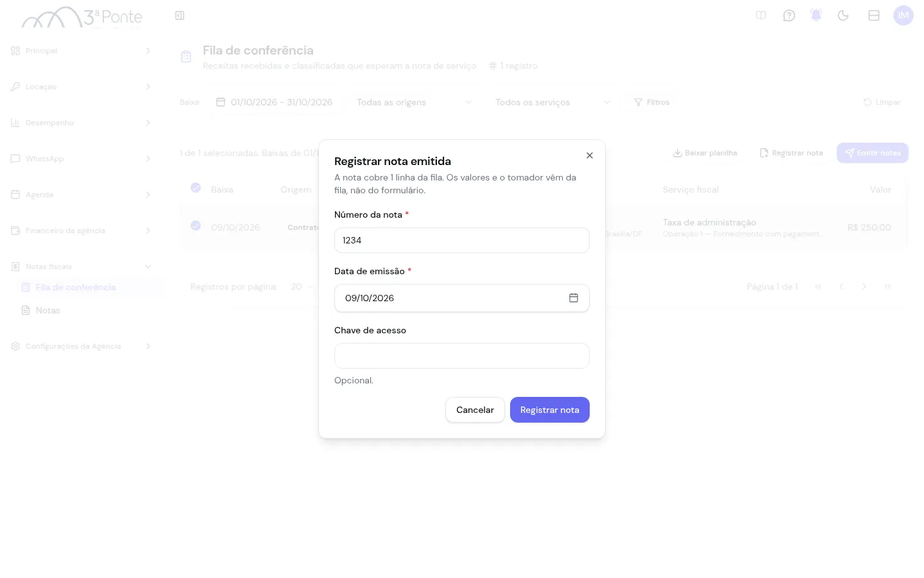Expand the Principal menu
This screenshot has width=924, height=578.
[81, 51]
